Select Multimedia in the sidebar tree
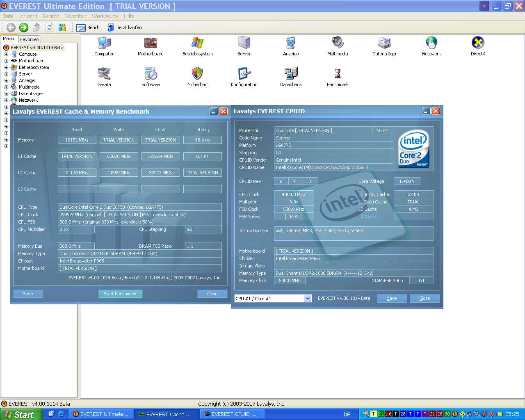525x420 pixels. pos(29,87)
